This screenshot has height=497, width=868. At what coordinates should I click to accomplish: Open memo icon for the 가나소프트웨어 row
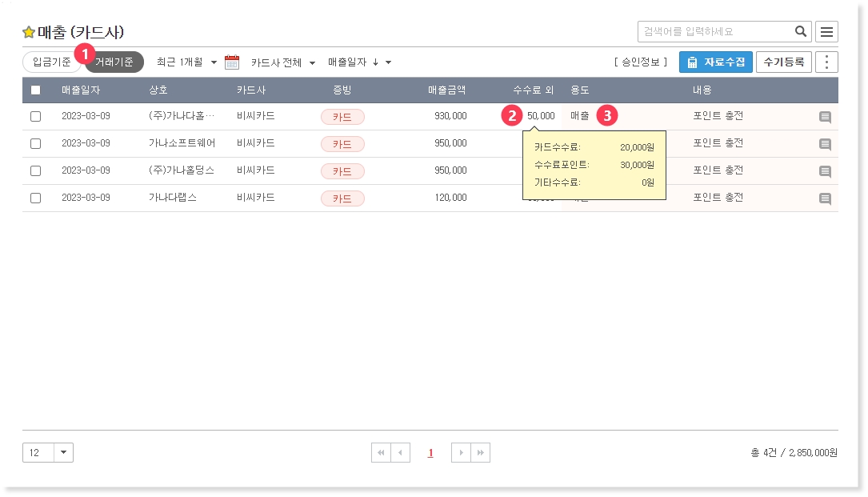click(825, 144)
